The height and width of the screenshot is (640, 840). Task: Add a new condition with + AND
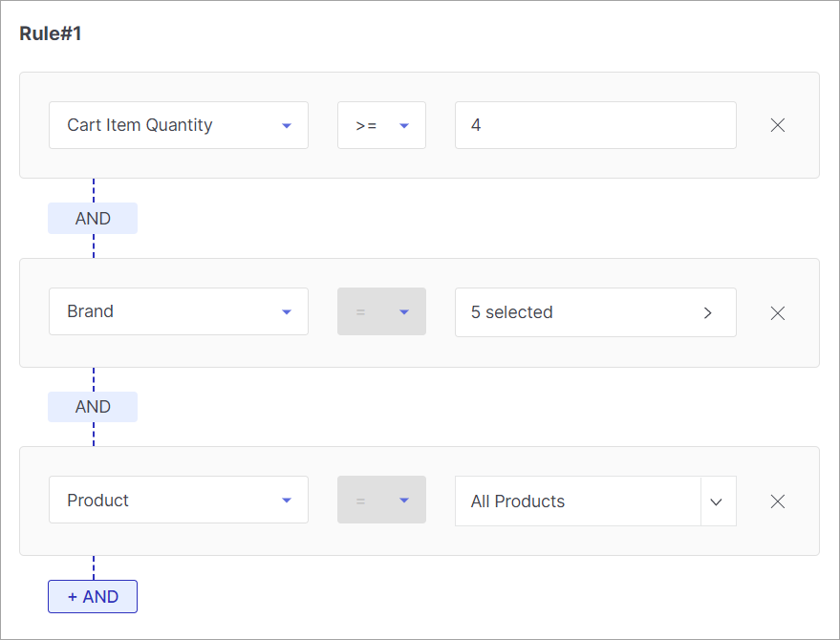pyautogui.click(x=93, y=597)
